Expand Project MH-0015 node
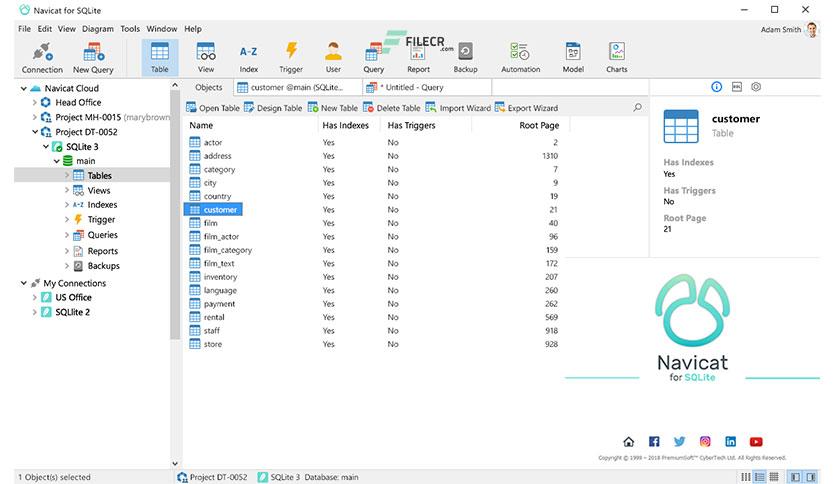 pos(35,117)
